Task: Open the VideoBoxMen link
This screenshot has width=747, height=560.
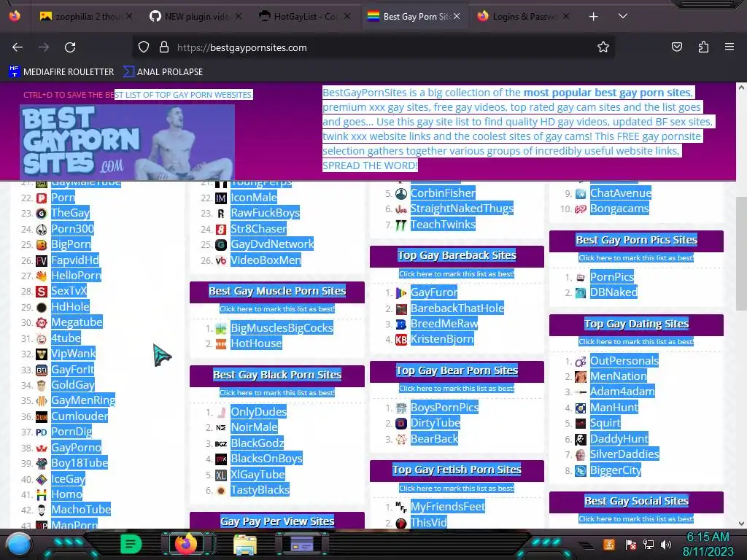Action: 266,260
